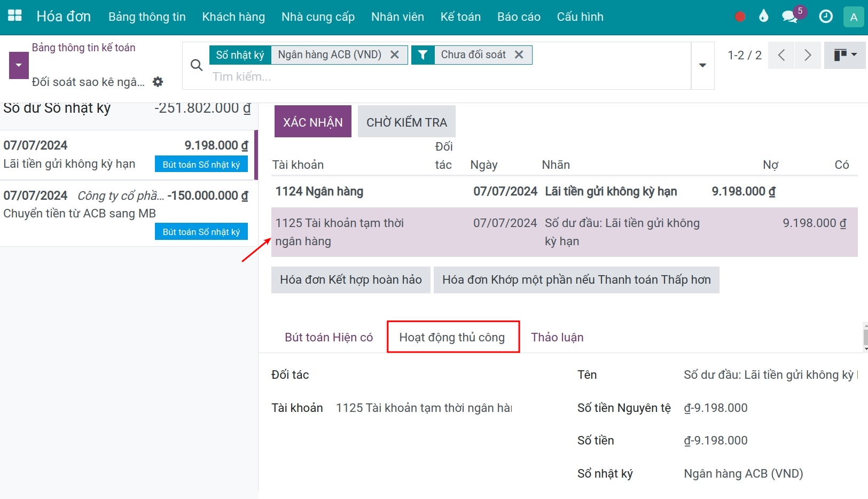Screen dimensions: 868x499
Task: Click the magnifier search icon
Action: tap(197, 65)
